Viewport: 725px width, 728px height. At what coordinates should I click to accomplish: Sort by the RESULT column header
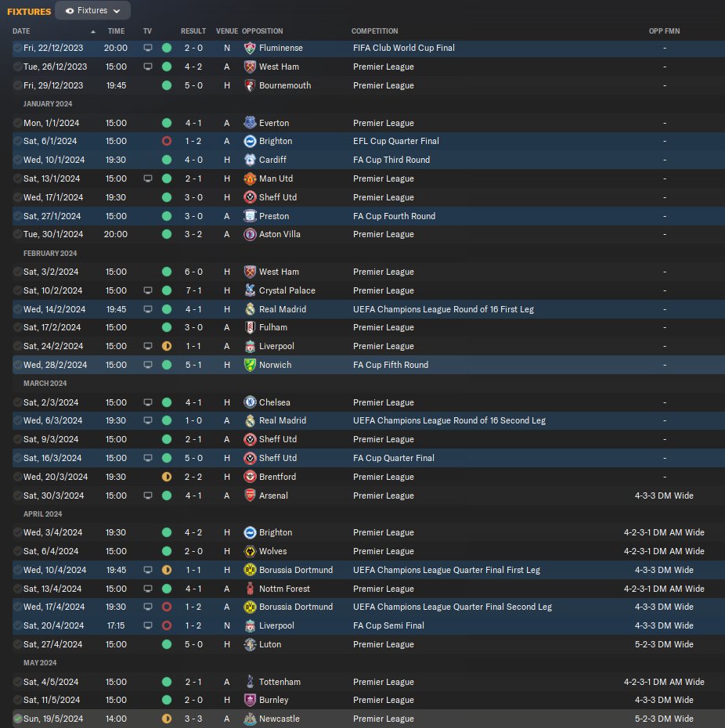193,31
